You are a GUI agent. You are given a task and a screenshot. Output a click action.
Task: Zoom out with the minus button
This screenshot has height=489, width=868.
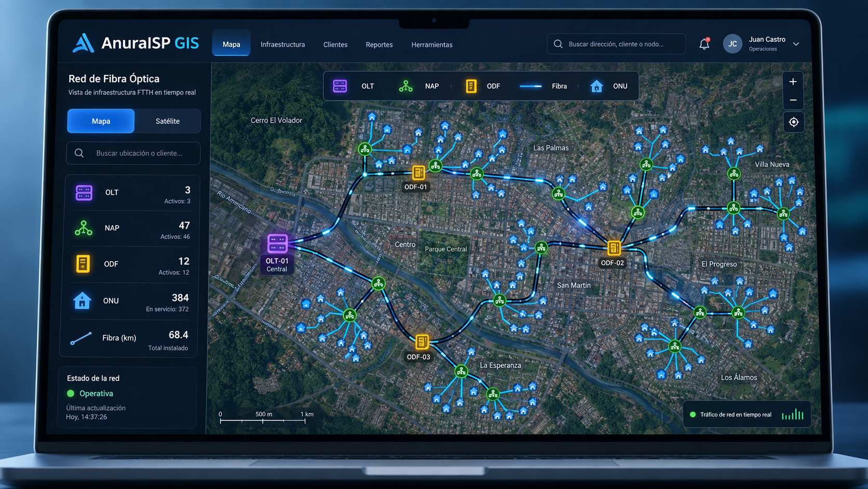tap(793, 100)
